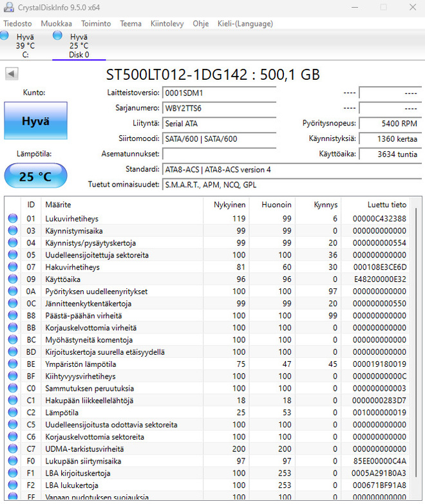
Task: Click the Hyvä health status button
Action: 35,121
